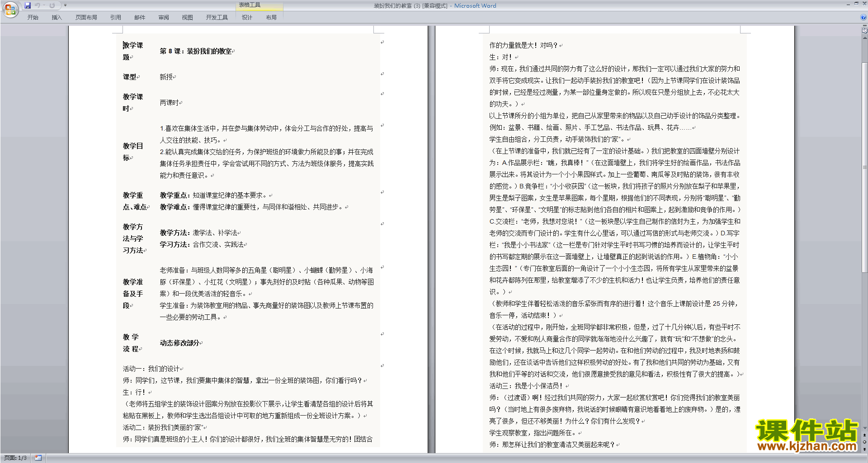Click the 教 学 流 程 row label
The image size is (868, 463).
[x=131, y=343]
